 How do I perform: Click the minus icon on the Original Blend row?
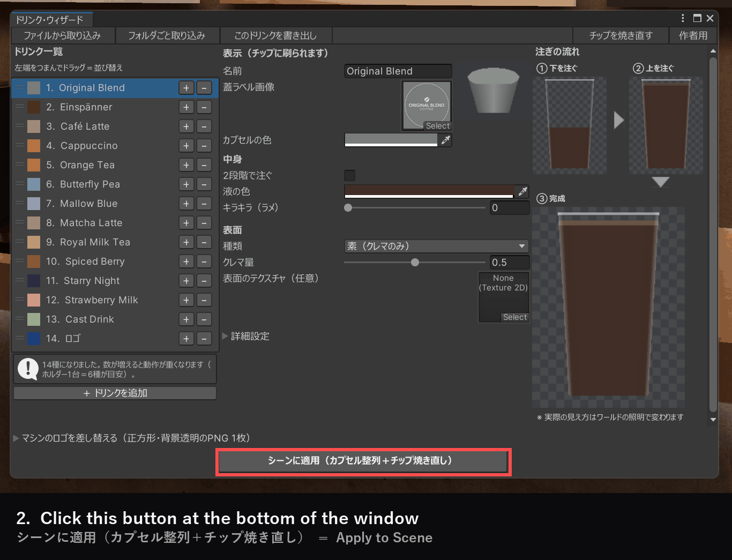pos(204,88)
